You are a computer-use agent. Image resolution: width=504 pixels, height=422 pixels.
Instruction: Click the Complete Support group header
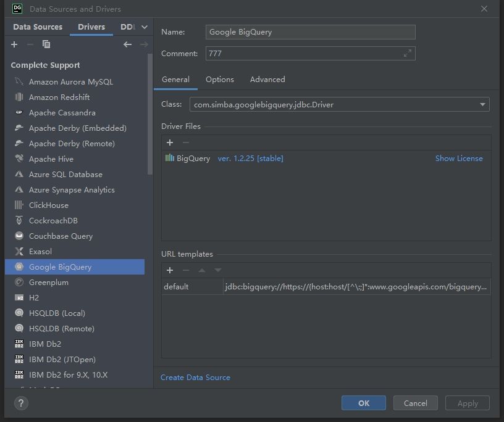click(45, 65)
